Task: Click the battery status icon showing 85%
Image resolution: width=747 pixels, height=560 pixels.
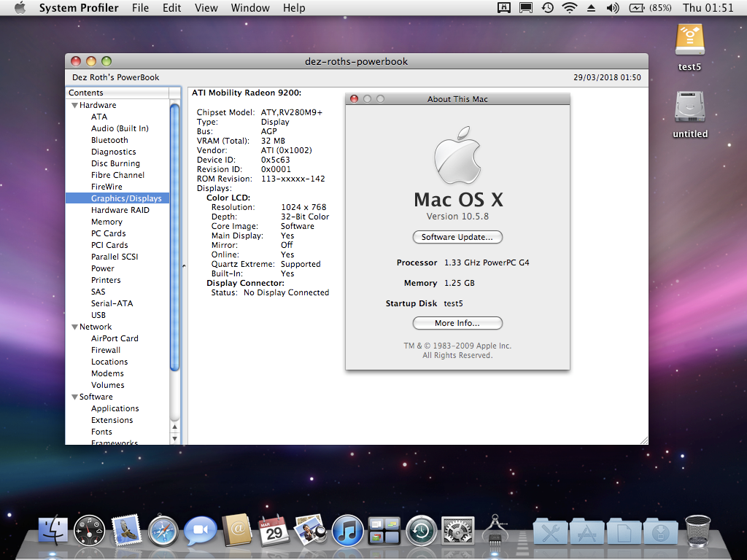Action: point(650,7)
